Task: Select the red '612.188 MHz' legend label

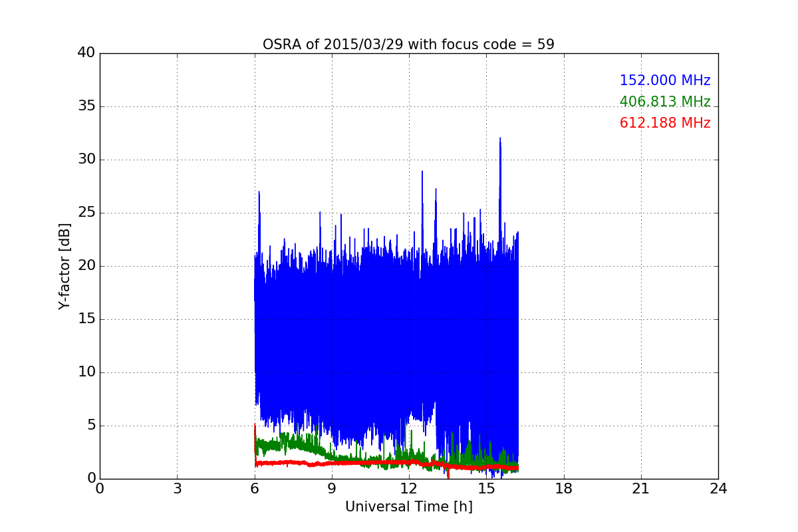Action: (665, 123)
